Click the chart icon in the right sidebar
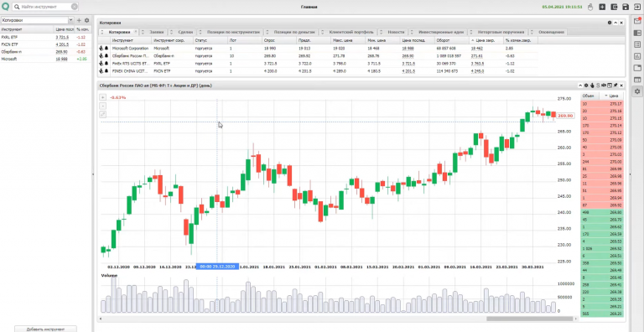The width and height of the screenshot is (644, 332). tap(637, 56)
